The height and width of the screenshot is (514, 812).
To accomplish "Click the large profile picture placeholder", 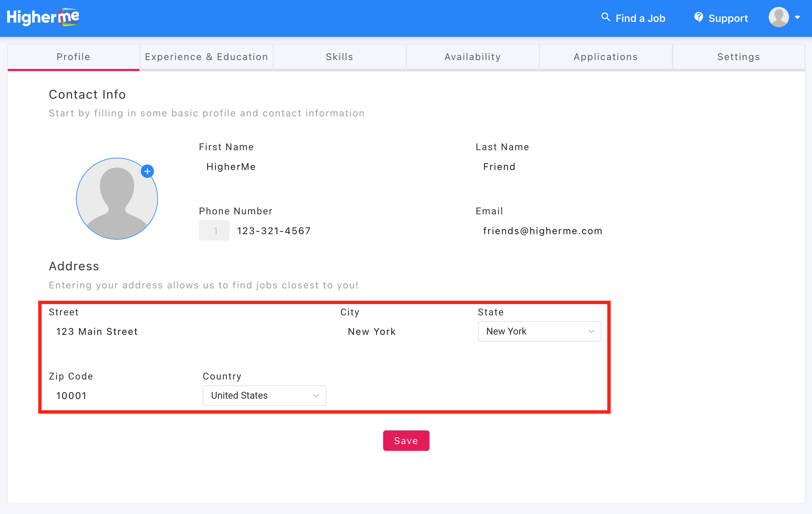I will pyautogui.click(x=117, y=199).
